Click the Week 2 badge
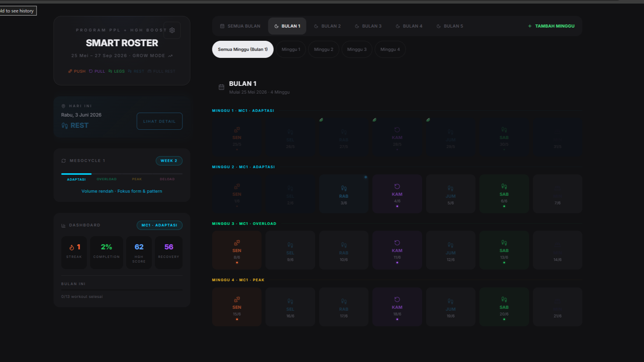The height and width of the screenshot is (362, 644). pyautogui.click(x=169, y=161)
